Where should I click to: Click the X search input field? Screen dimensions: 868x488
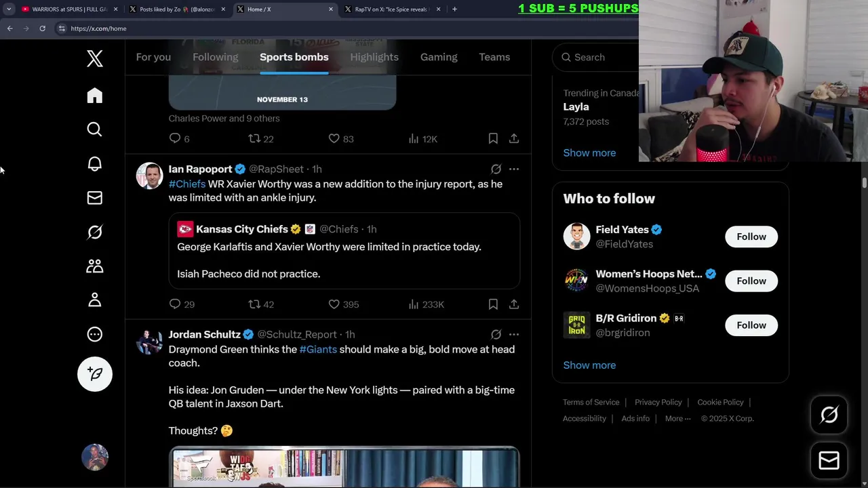597,57
